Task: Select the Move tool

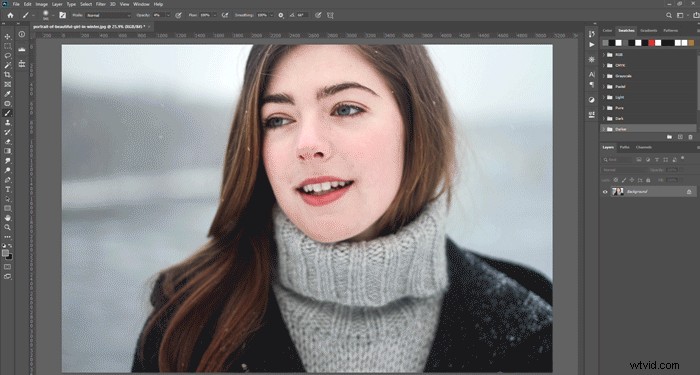Action: [x=8, y=37]
